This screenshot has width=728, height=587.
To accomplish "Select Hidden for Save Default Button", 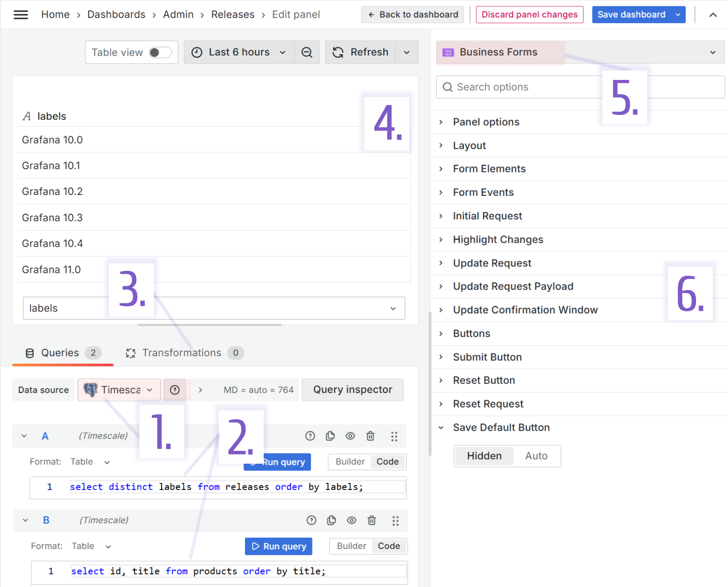I will click(484, 456).
